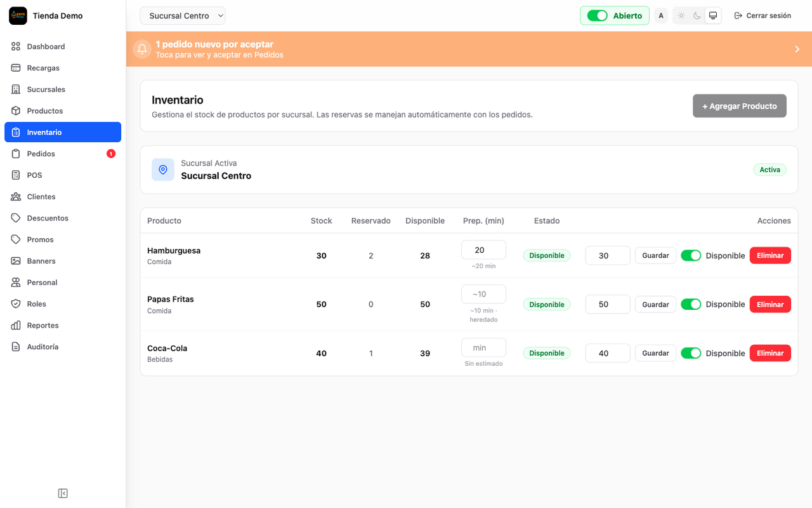Click the Papas Fritas prep time field
The width and height of the screenshot is (812, 508).
coord(483,294)
